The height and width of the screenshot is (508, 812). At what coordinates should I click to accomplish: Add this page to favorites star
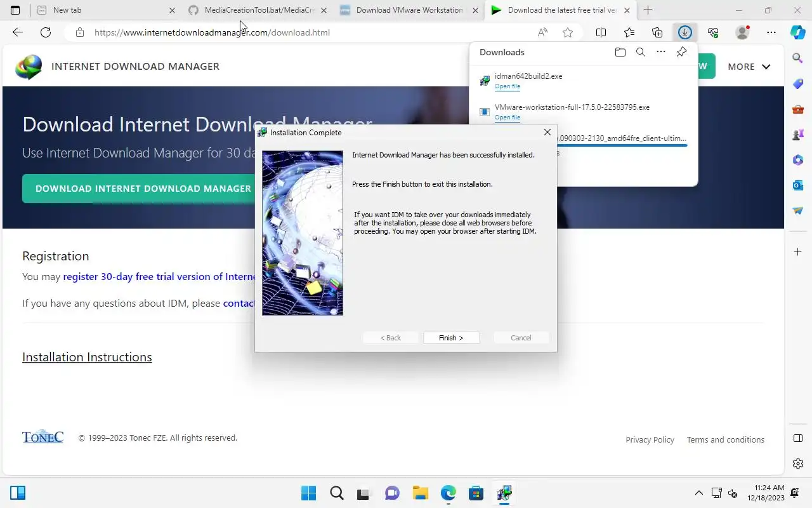click(568, 32)
